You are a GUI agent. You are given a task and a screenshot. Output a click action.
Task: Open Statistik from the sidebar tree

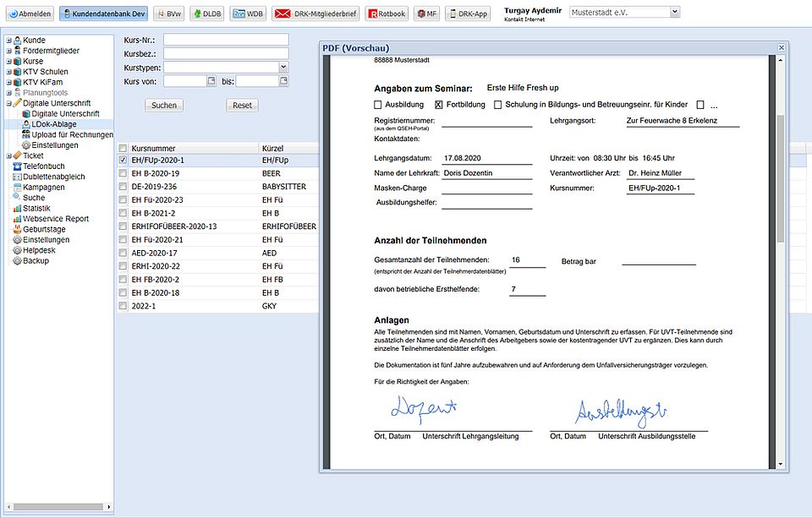tap(36, 208)
